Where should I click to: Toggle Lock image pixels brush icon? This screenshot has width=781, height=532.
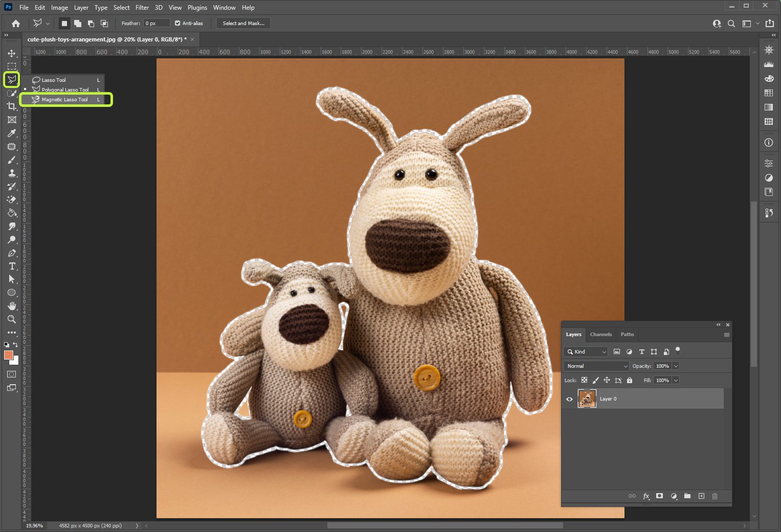[x=595, y=380]
